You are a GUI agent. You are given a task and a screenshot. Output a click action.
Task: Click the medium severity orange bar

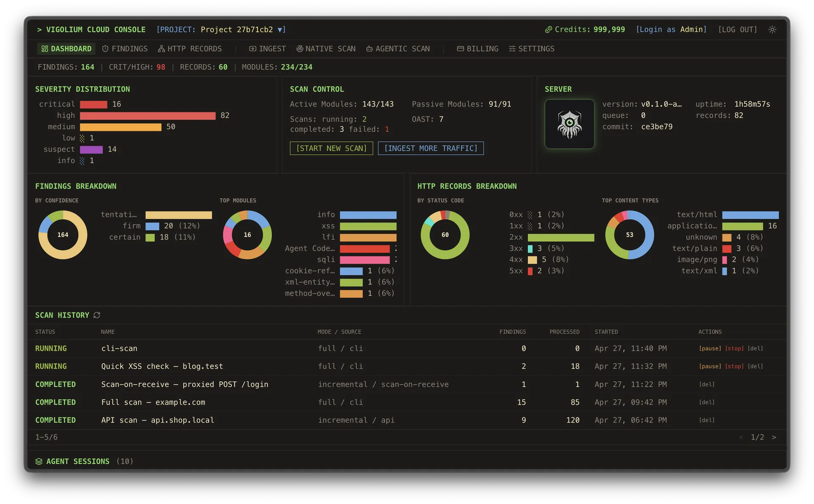coord(121,127)
